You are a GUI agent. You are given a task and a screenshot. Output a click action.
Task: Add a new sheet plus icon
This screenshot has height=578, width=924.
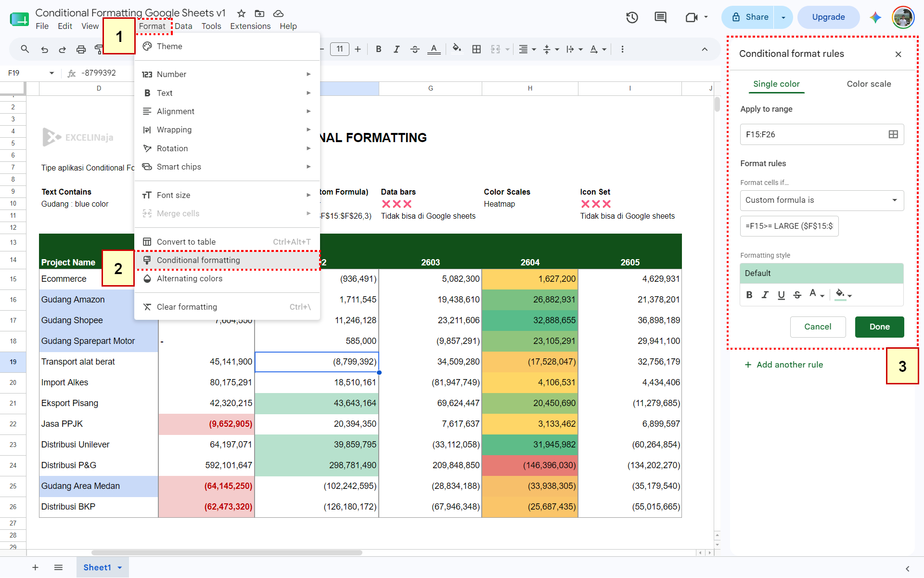pyautogui.click(x=35, y=567)
